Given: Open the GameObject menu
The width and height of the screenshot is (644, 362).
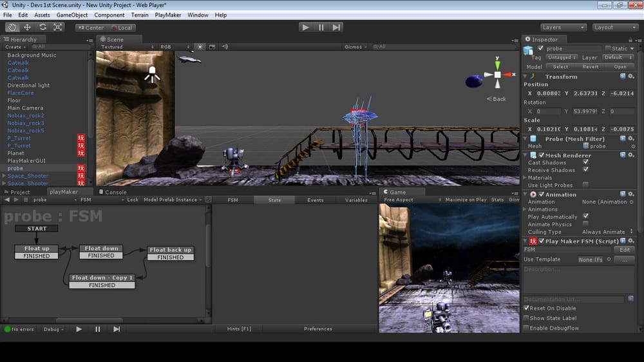Looking at the screenshot, I should point(72,15).
